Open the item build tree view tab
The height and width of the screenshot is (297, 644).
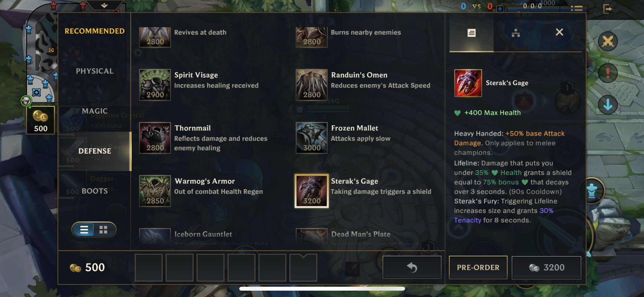pos(515,33)
